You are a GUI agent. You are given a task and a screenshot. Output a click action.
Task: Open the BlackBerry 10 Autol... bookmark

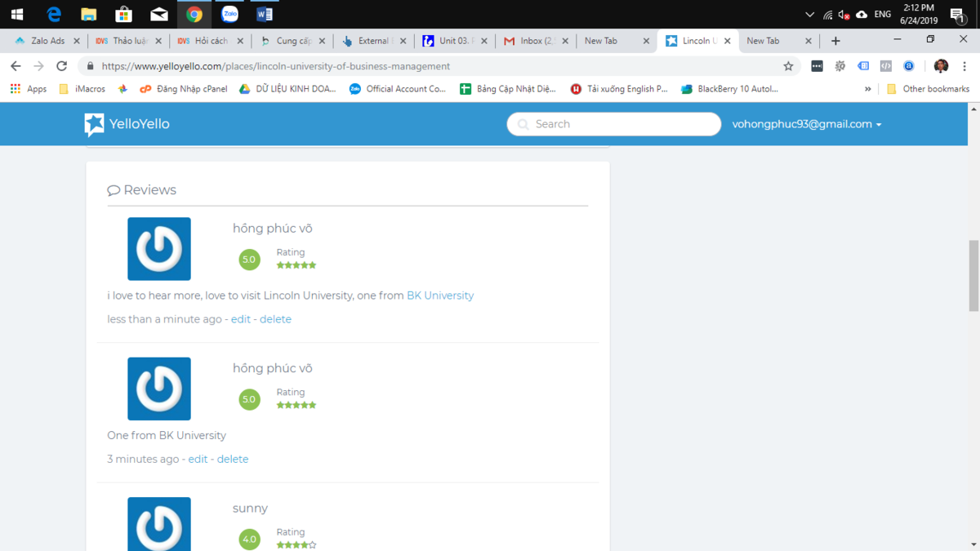pos(730,89)
